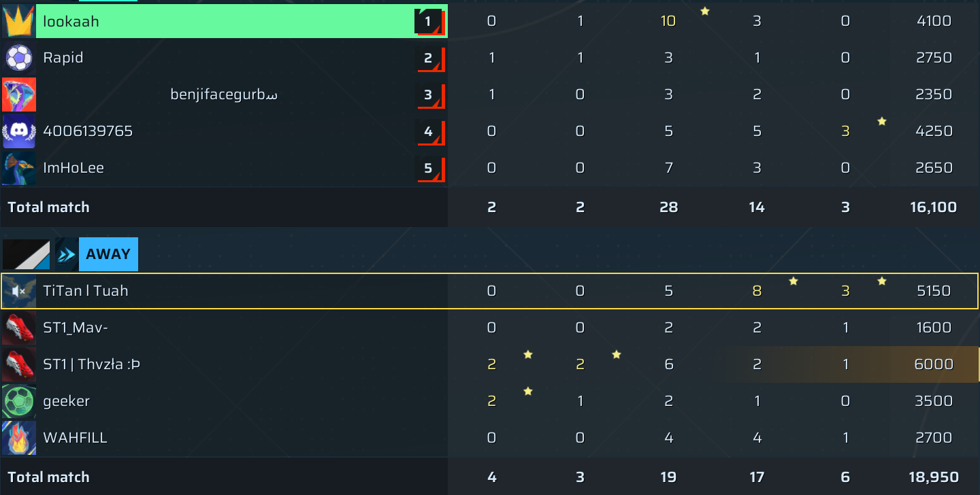Click the away team black-and-white flag

click(x=27, y=254)
